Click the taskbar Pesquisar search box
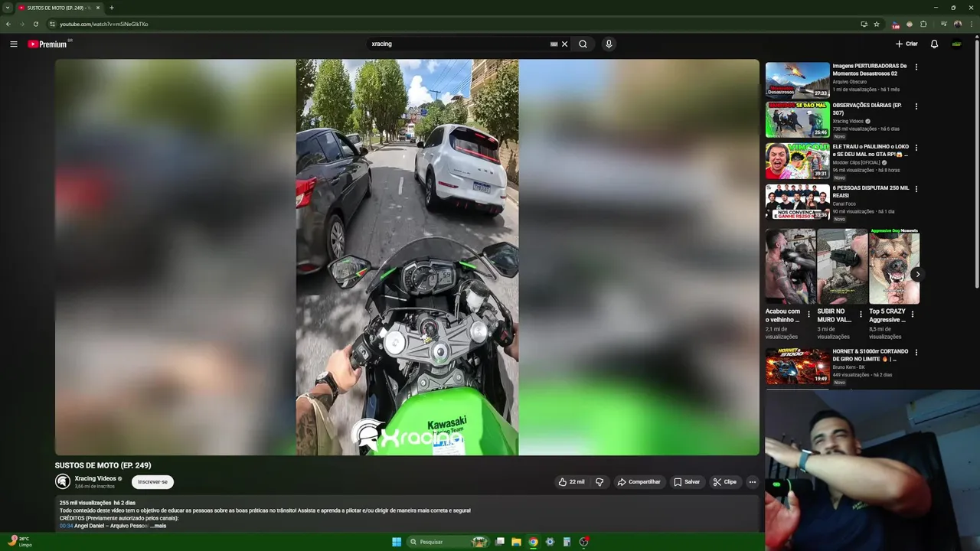980x551 pixels. 448,542
